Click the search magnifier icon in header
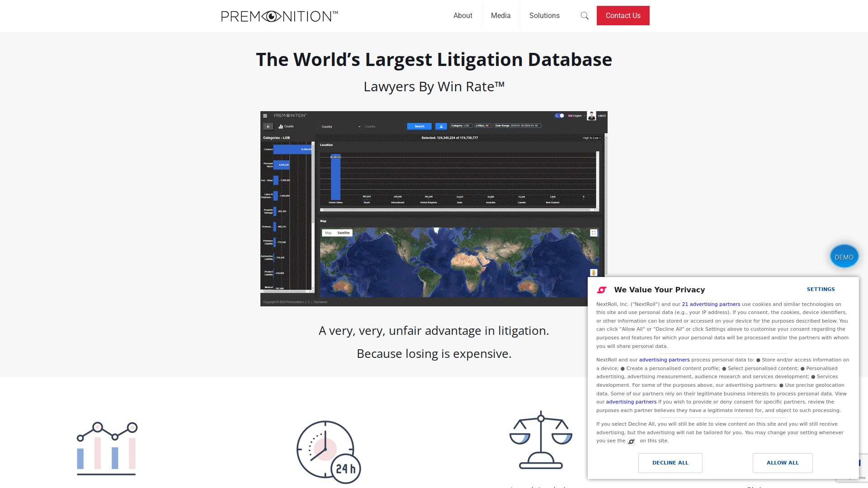Image resolution: width=868 pixels, height=488 pixels. pyautogui.click(x=585, y=16)
